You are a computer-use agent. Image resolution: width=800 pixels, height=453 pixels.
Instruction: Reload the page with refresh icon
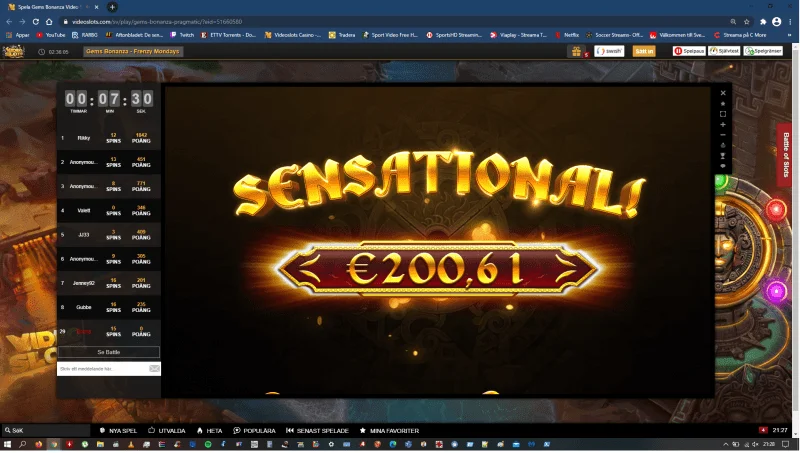36,21
